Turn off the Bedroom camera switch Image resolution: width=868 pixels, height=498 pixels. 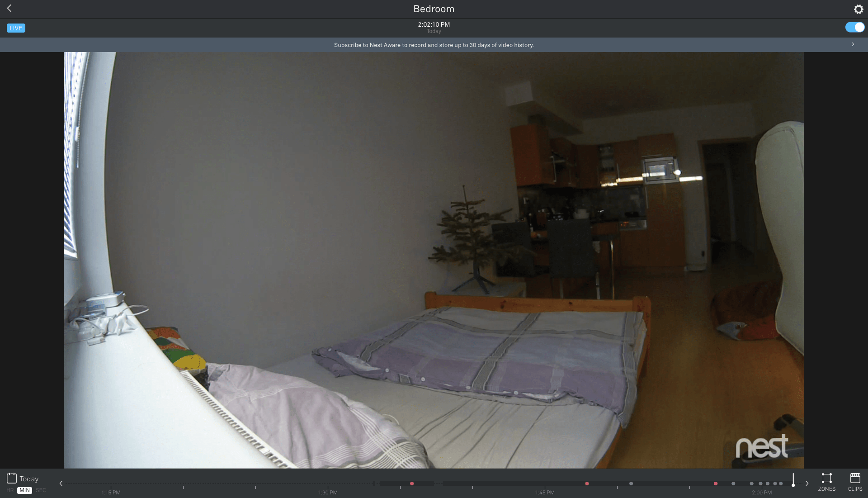pos(854,27)
